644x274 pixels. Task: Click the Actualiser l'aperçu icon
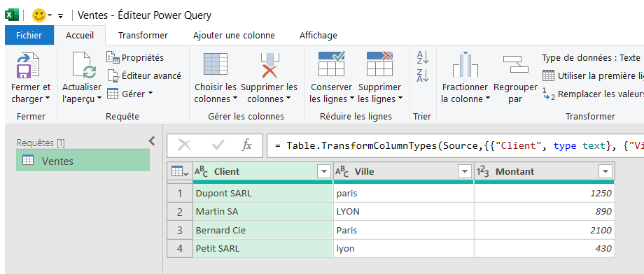pos(84,65)
